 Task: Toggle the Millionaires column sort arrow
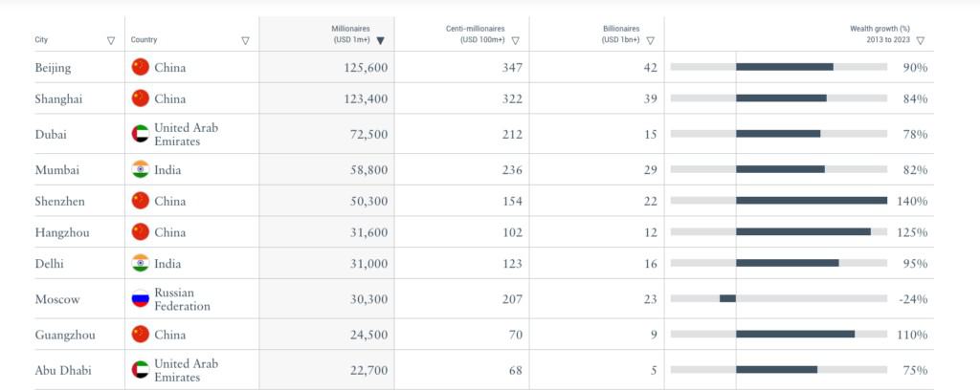click(381, 40)
